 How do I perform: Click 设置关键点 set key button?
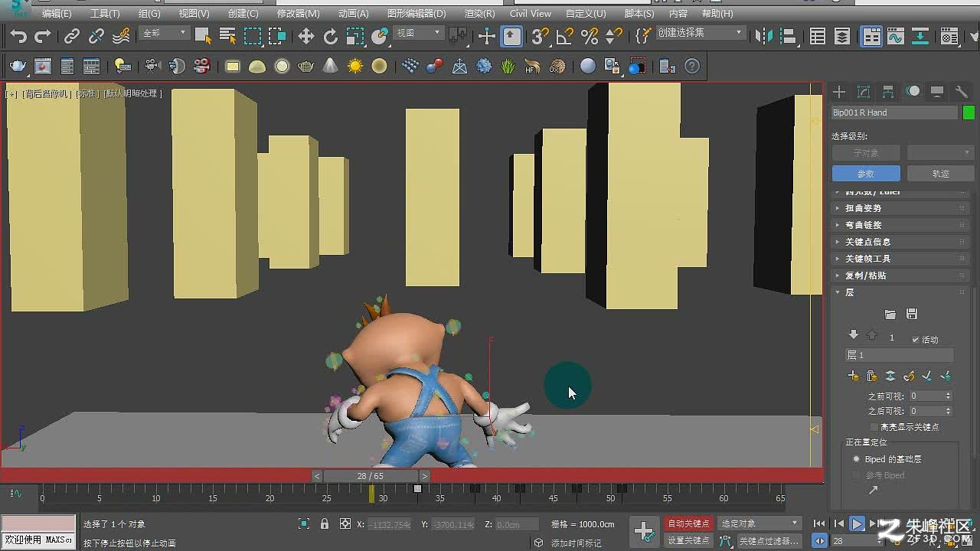(688, 540)
